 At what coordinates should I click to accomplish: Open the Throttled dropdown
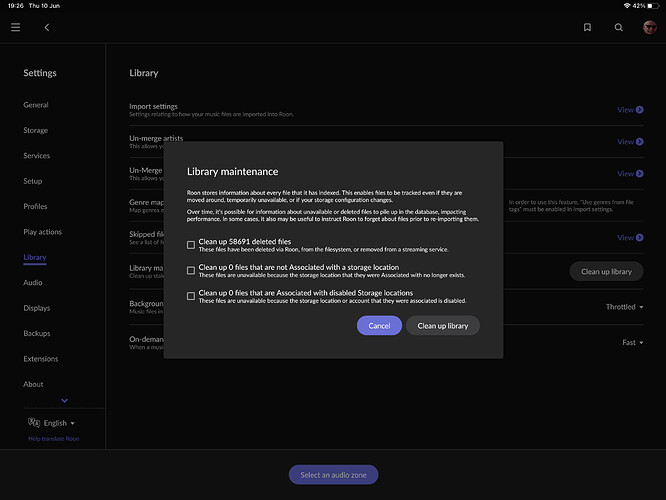[624, 307]
